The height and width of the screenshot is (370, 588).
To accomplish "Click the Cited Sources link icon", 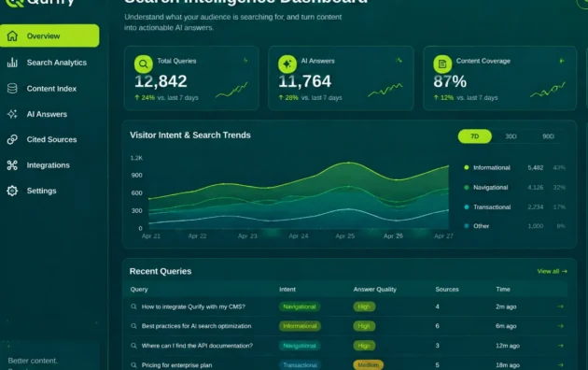I will 12,139.
